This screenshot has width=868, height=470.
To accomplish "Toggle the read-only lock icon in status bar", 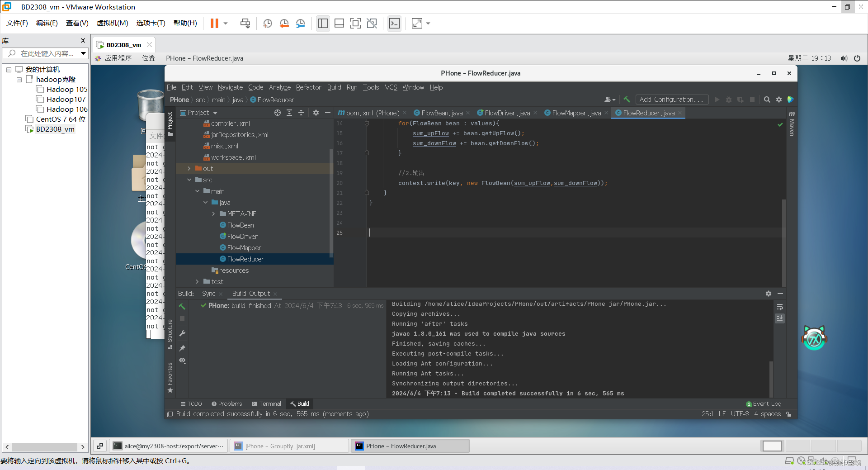I will [789, 414].
